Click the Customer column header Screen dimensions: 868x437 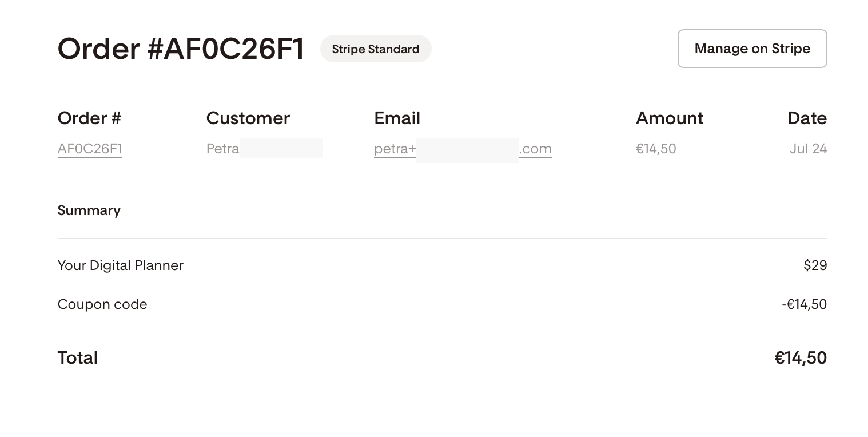pyautogui.click(x=248, y=118)
